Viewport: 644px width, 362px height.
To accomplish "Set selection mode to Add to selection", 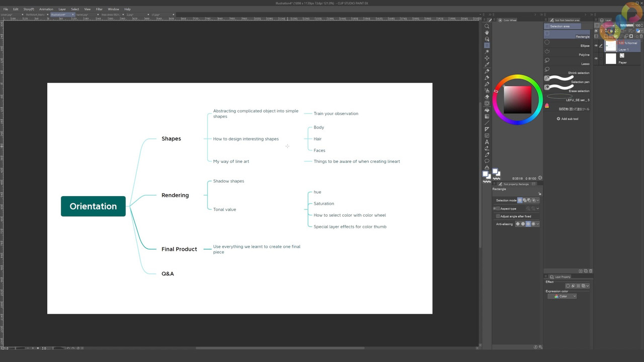I will (524, 200).
